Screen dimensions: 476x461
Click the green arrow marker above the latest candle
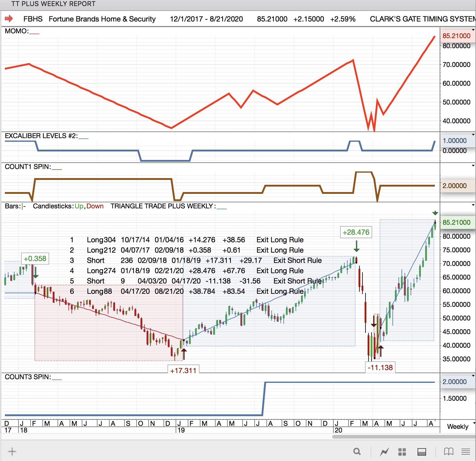pos(435,213)
